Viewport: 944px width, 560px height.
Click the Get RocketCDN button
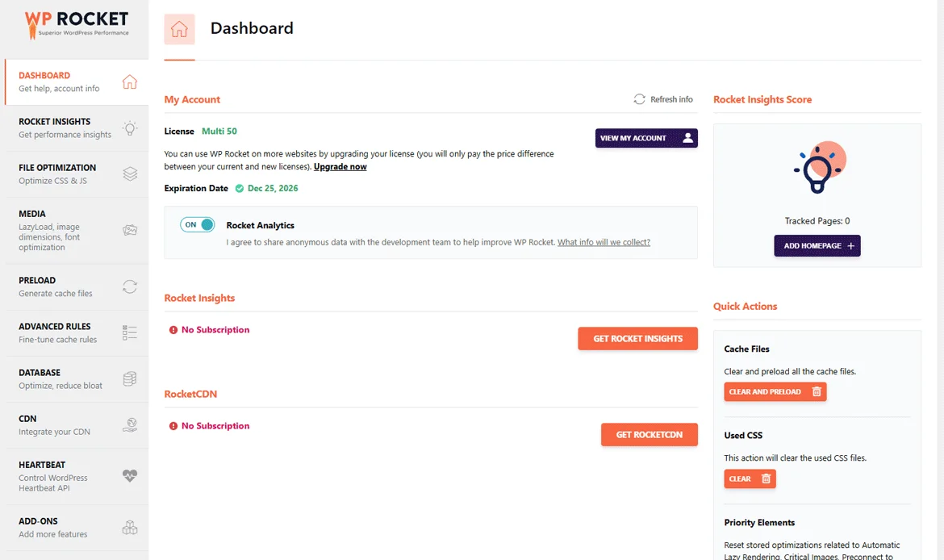[649, 435]
